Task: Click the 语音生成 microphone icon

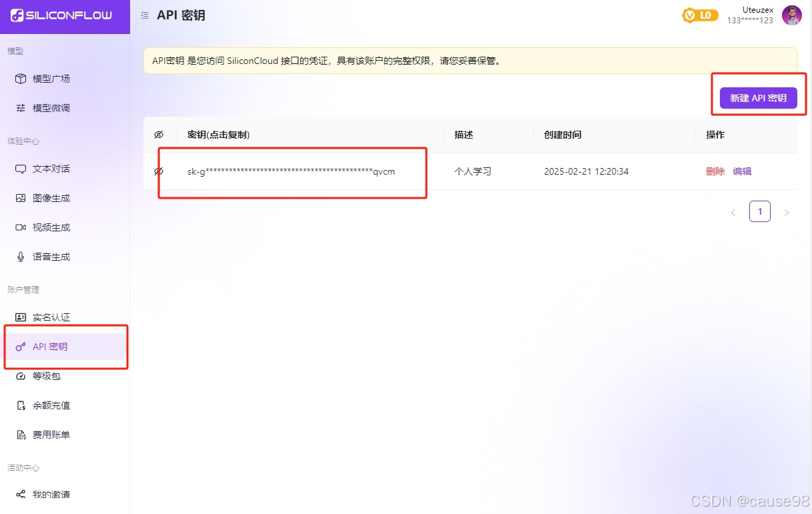Action: point(21,257)
